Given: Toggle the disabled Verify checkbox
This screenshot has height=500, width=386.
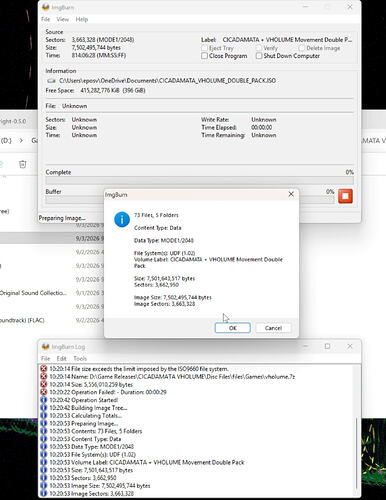Looking at the screenshot, I should click(x=259, y=48).
